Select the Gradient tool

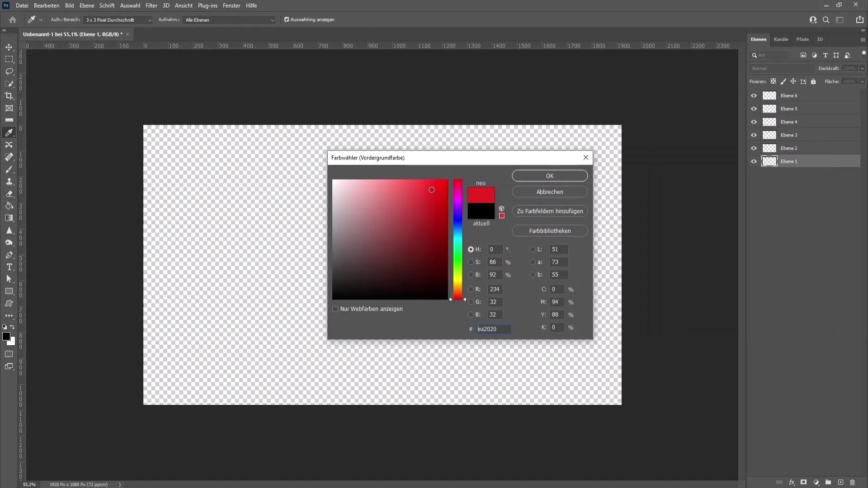pos(9,218)
